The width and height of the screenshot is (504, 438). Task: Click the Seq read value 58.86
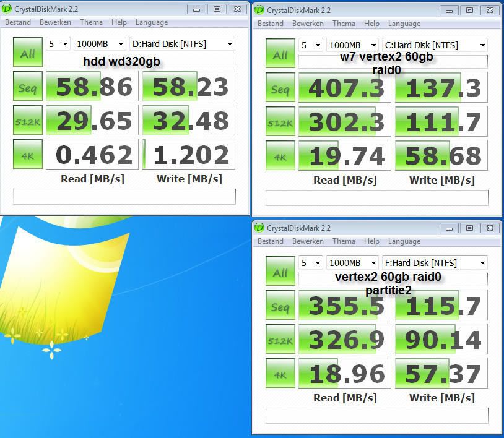coord(92,86)
